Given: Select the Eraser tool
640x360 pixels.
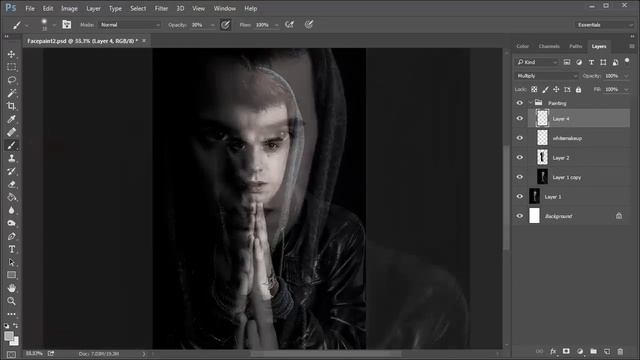Looking at the screenshot, I should tap(11, 184).
